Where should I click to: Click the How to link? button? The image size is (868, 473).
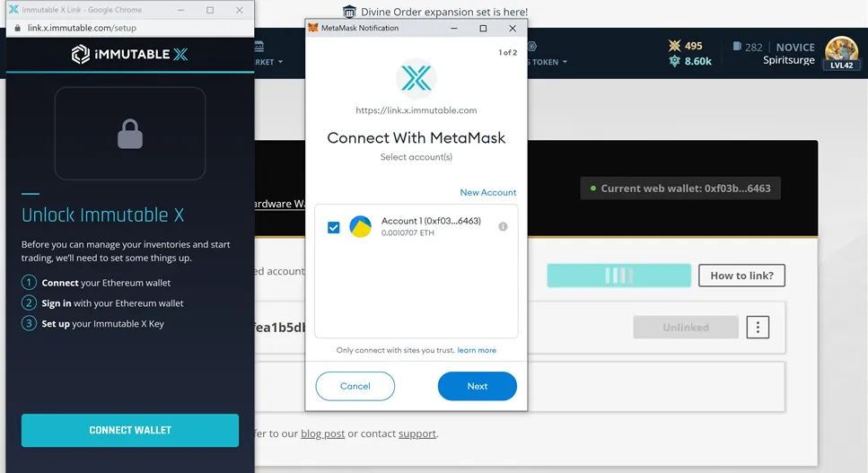(741, 276)
